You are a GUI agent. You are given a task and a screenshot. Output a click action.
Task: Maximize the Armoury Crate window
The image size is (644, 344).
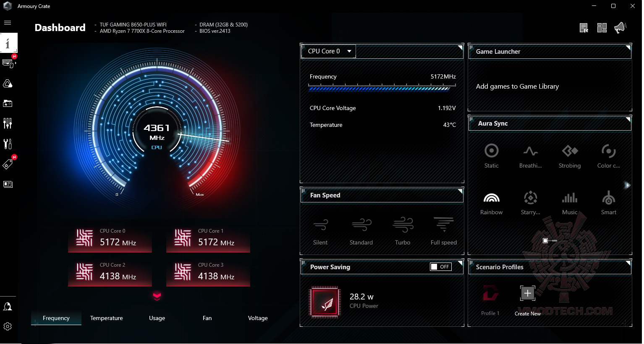click(x=613, y=6)
